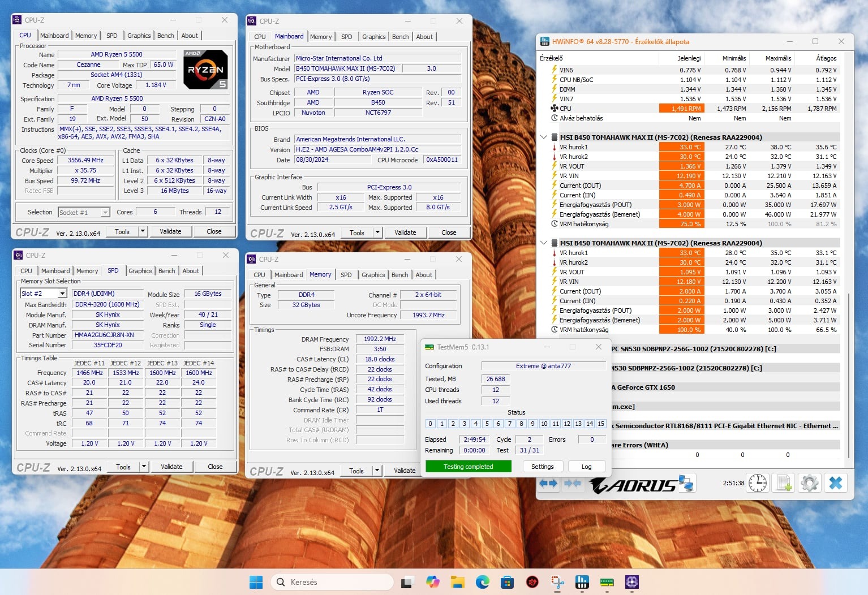The width and height of the screenshot is (868, 595).
Task: Open SPD tab in CPU-Z Memory window
Action: click(346, 275)
